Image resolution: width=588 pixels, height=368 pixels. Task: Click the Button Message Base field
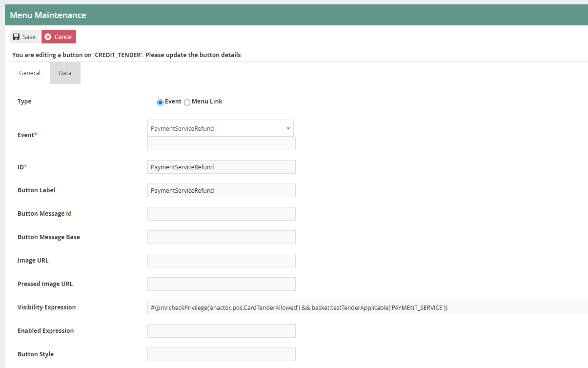(221, 237)
